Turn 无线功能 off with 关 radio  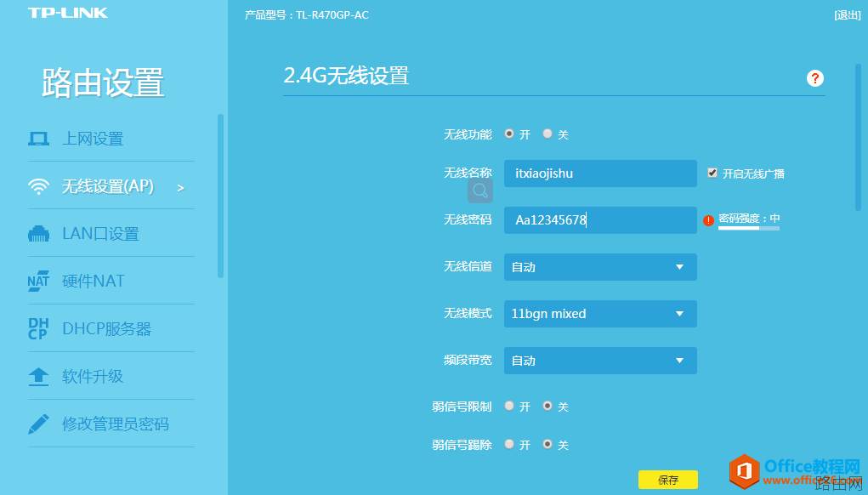(x=547, y=134)
